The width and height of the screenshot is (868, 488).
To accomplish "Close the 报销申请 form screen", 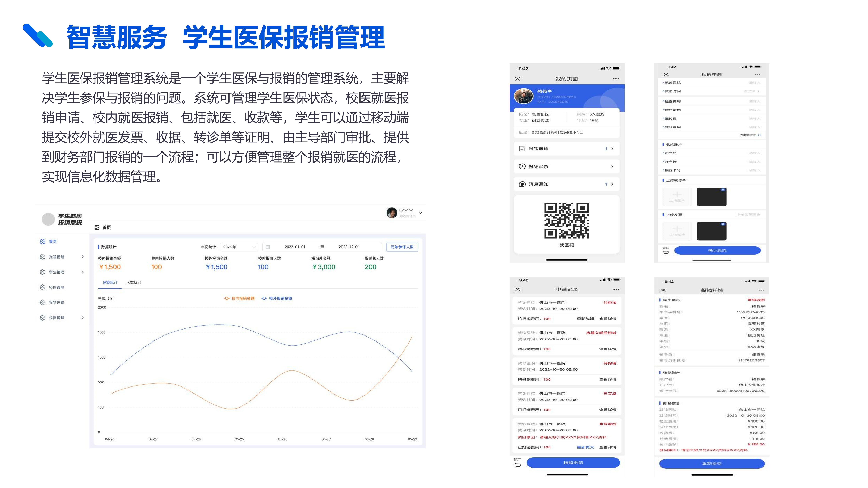I will click(x=666, y=74).
